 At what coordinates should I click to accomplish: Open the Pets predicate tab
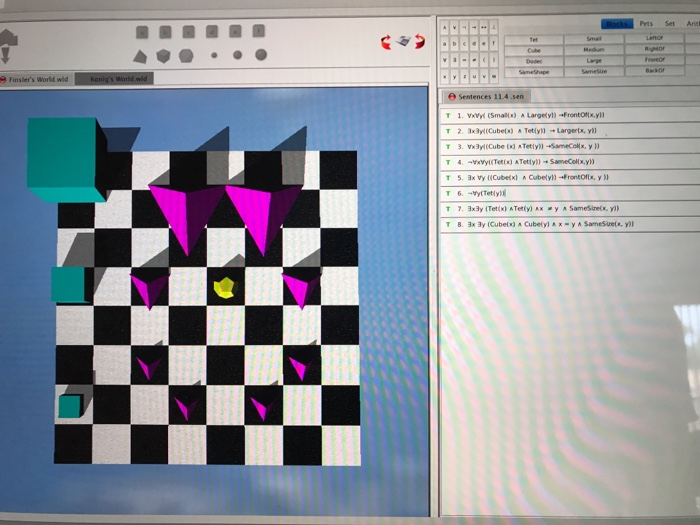click(646, 24)
